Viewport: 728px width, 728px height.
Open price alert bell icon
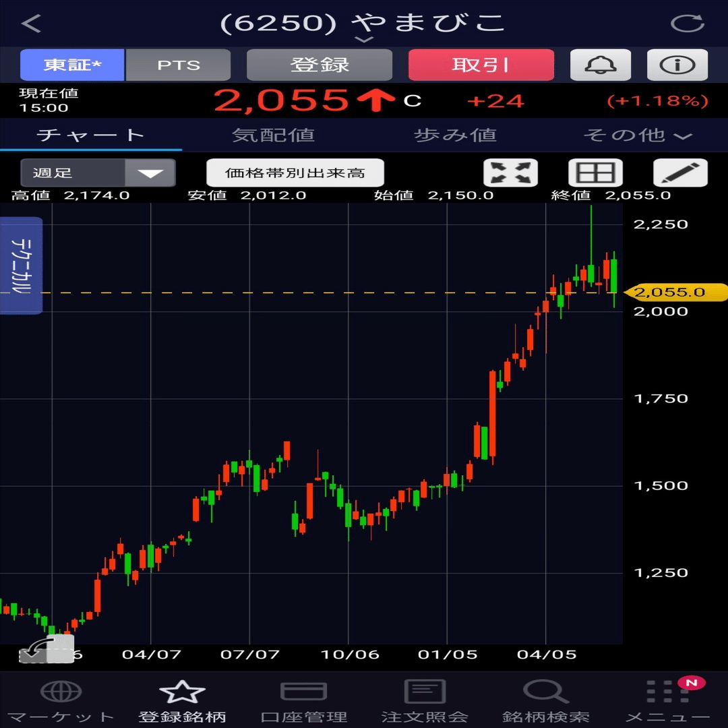(x=601, y=65)
